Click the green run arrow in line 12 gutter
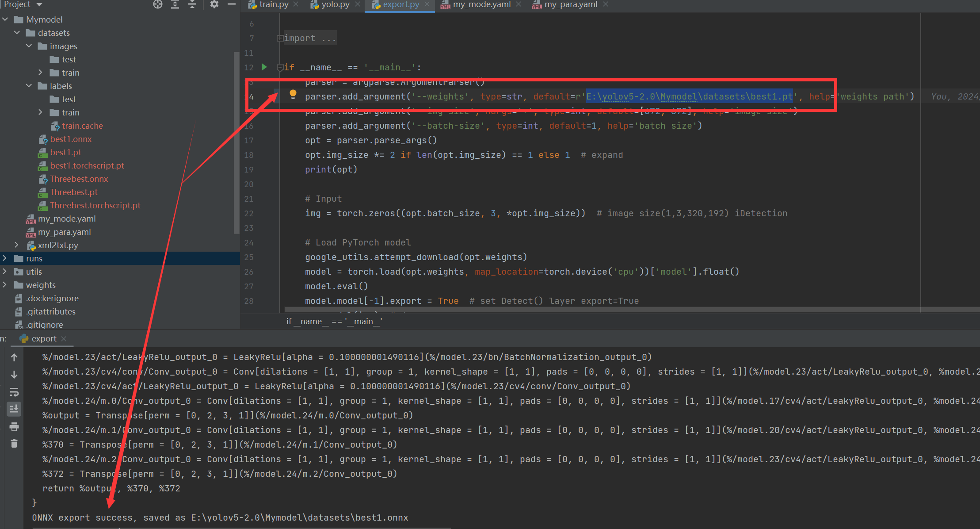Image resolution: width=980 pixels, height=529 pixels. click(264, 67)
